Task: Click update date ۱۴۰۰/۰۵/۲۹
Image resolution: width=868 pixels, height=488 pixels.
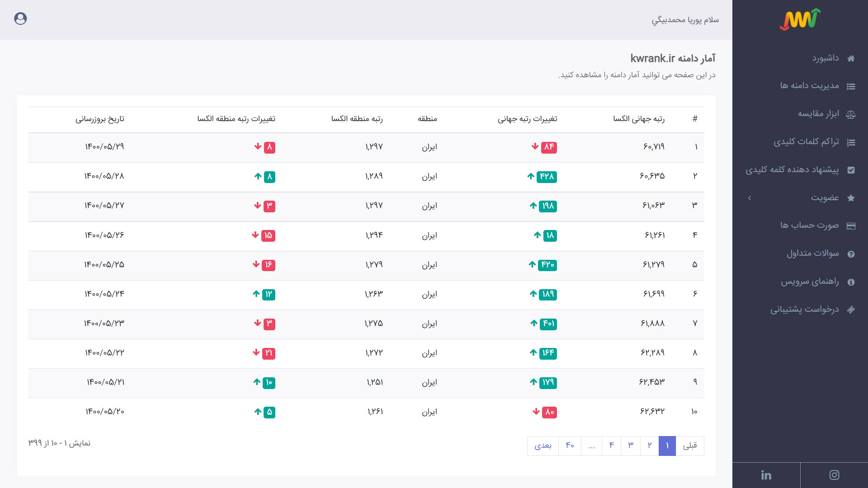Action: (x=104, y=147)
